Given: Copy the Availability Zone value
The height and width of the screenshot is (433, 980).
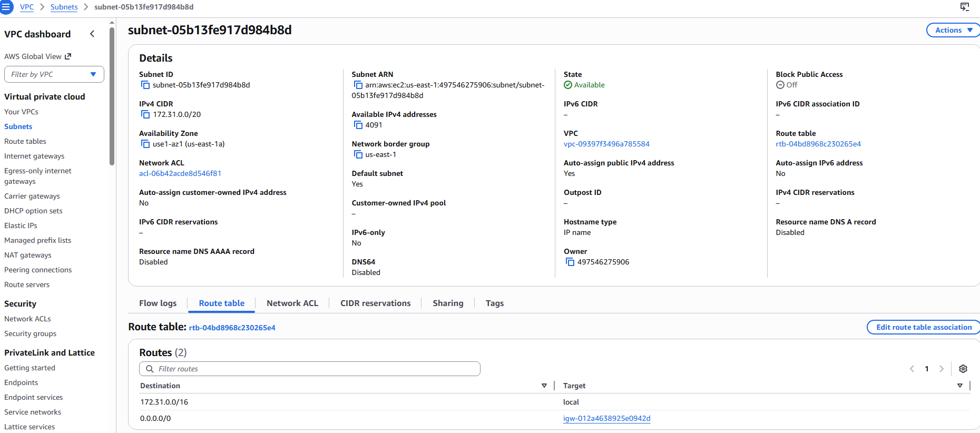Looking at the screenshot, I should [145, 144].
